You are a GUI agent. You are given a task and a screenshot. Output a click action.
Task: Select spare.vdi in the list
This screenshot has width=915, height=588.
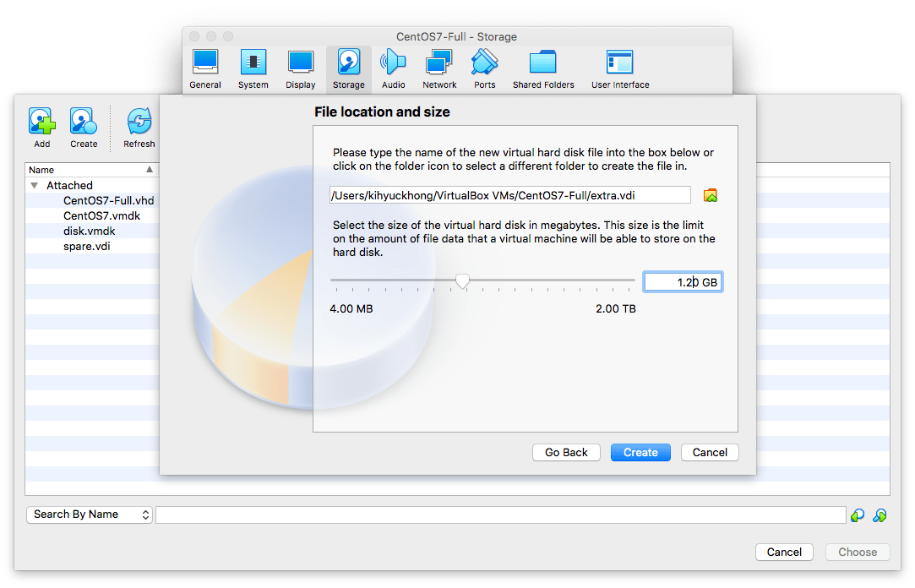(86, 246)
